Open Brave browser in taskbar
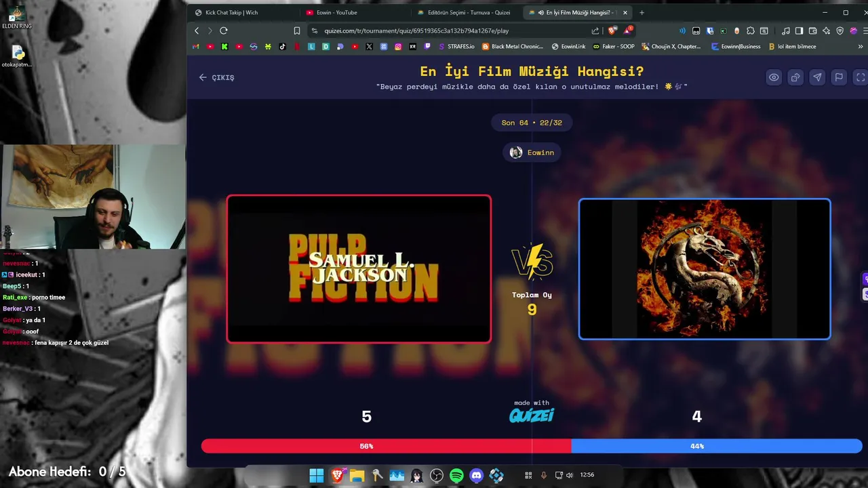868x488 pixels. point(337,475)
